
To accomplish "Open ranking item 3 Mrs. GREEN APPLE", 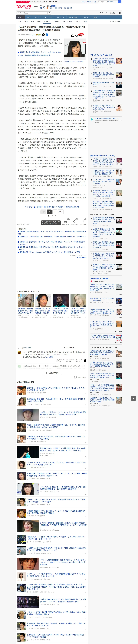I will pyautogui.click(x=104, y=83).
